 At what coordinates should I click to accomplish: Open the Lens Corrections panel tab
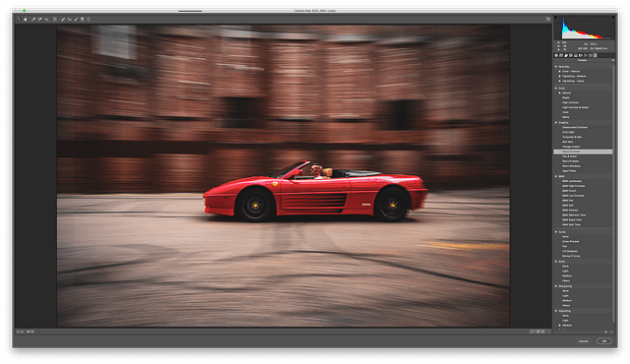[x=581, y=55]
